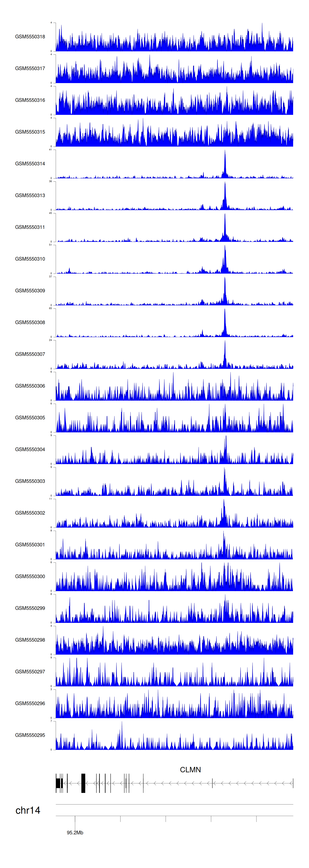The width and height of the screenshot is (309, 868).
Task: Click the chr14 chromosome label
Action: click(28, 810)
